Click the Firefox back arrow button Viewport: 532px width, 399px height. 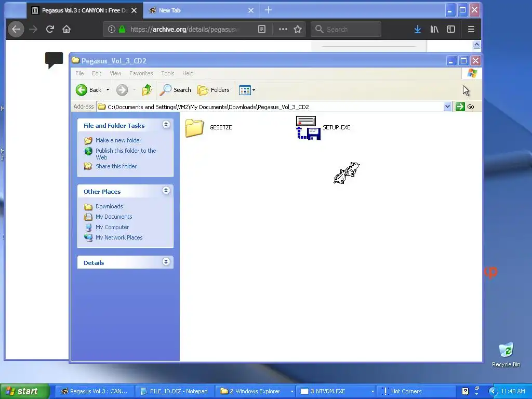tap(16, 29)
